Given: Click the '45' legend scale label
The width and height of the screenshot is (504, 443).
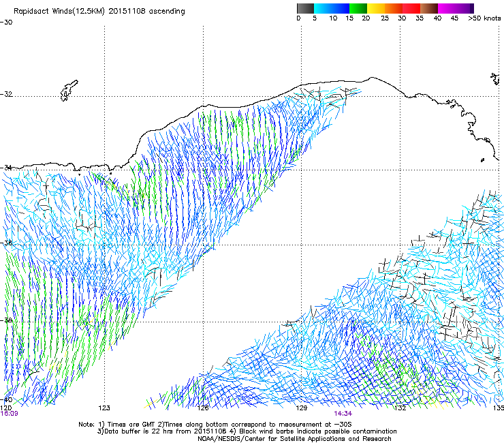Looking at the screenshot, I should click(x=454, y=18).
